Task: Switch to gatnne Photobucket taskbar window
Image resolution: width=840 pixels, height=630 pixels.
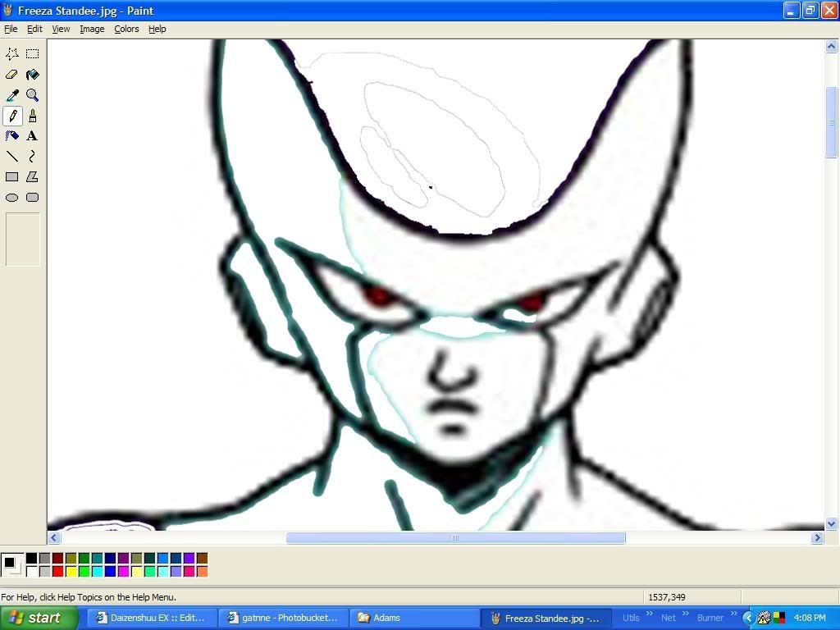Action: [283, 619]
